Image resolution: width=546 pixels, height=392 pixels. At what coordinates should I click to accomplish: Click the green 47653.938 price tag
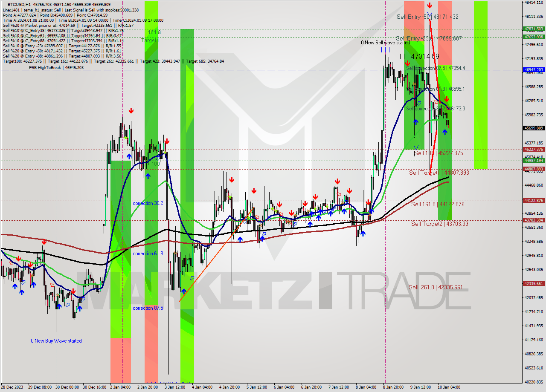coord(534,37)
